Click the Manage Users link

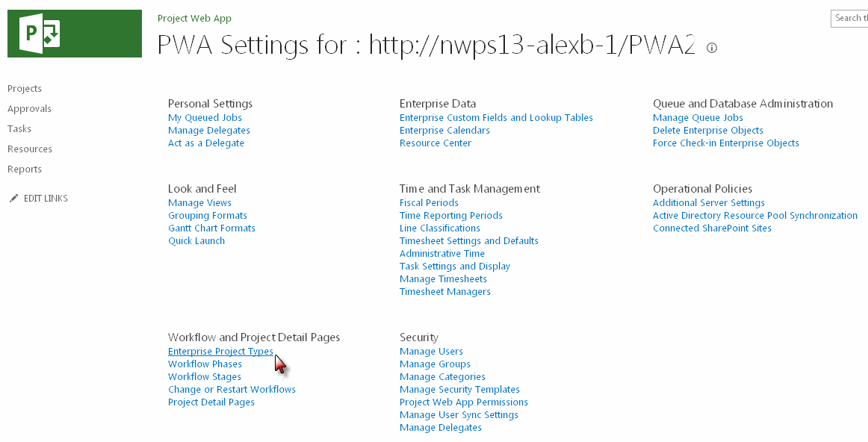click(431, 352)
